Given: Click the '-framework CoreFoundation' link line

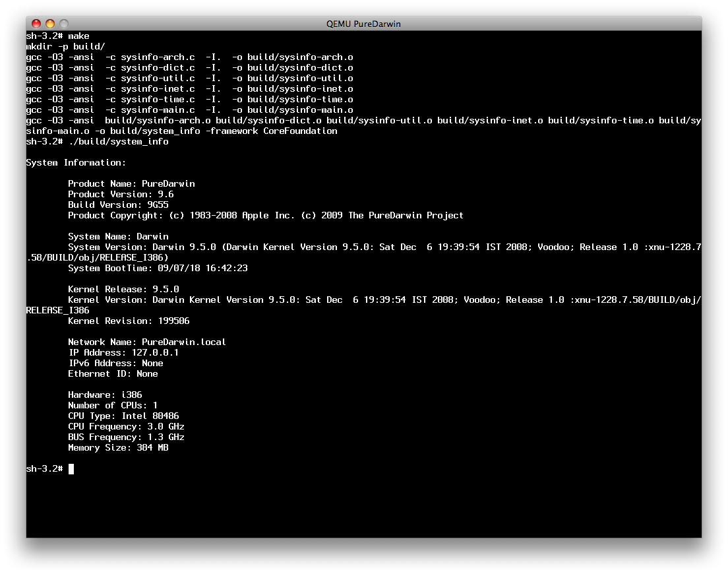Looking at the screenshot, I should click(x=181, y=131).
